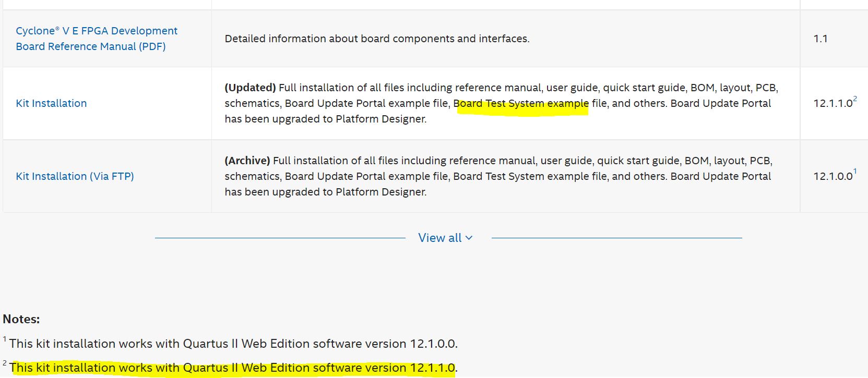Click the bold (Updated) label
868x378 pixels.
pos(250,88)
